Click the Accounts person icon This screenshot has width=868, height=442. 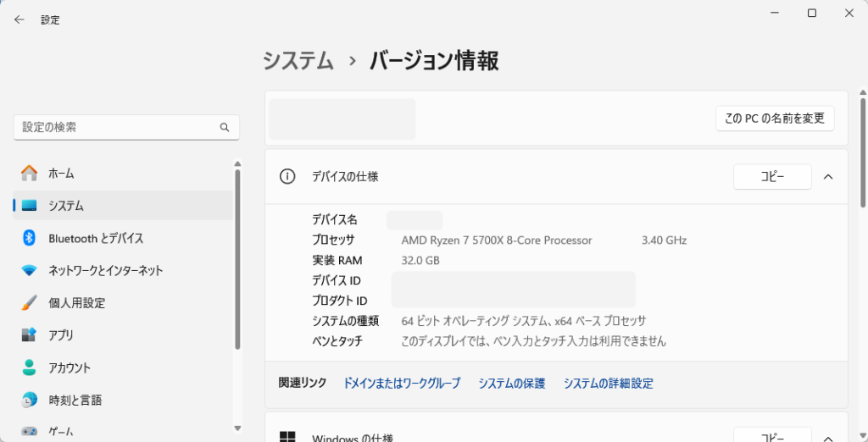pyautogui.click(x=30, y=367)
